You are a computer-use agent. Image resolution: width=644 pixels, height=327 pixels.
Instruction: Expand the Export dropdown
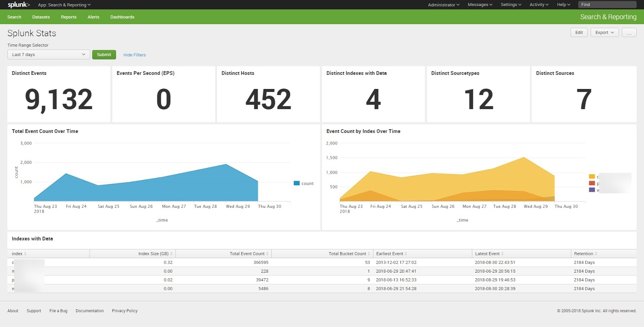pyautogui.click(x=604, y=33)
